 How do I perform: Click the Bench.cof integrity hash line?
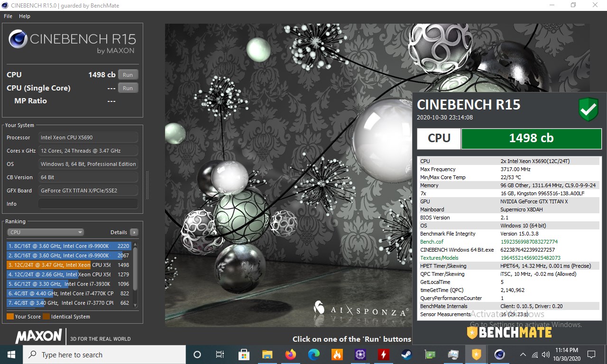click(x=510, y=242)
